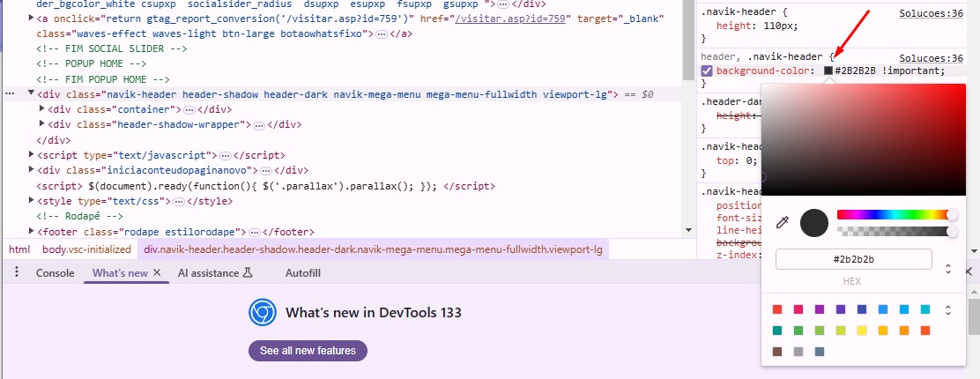Collapse the navik-header div node

click(x=32, y=93)
